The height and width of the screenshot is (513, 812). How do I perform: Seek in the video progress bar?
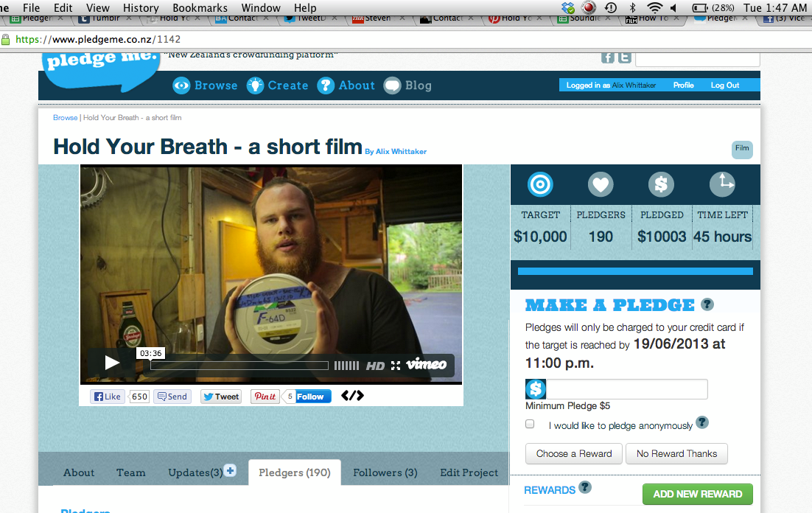[x=239, y=366]
